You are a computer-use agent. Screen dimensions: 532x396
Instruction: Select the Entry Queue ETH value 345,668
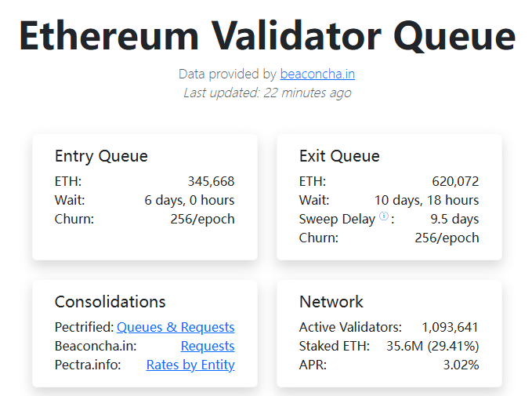click(211, 181)
